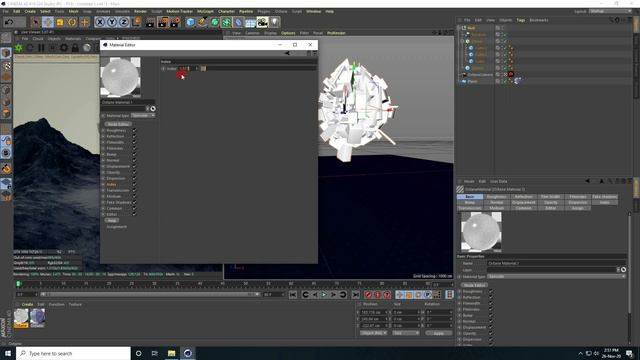Open Edit Render Settings icon
The width and height of the screenshot is (640, 360).
pos(176,22)
